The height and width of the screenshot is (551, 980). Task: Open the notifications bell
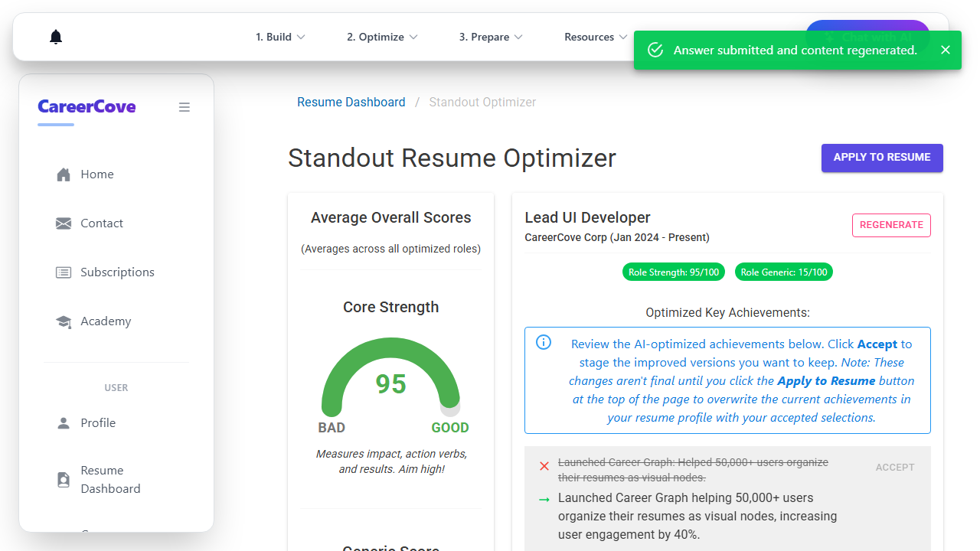56,37
